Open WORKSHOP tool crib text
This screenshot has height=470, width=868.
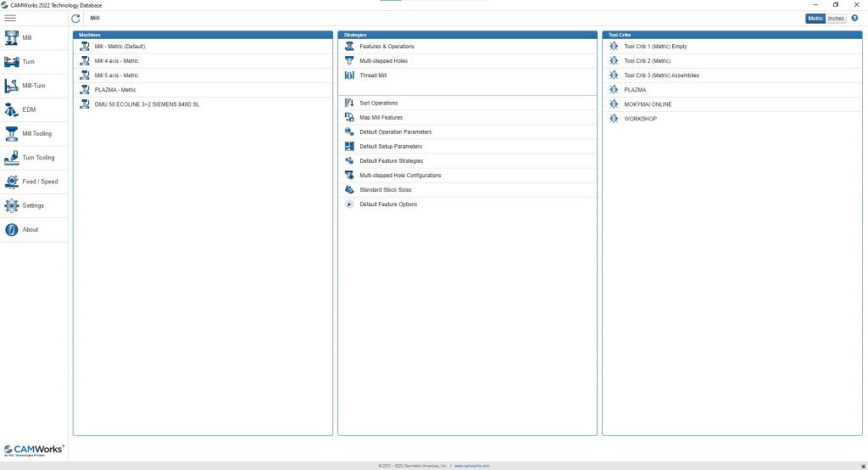[641, 119]
